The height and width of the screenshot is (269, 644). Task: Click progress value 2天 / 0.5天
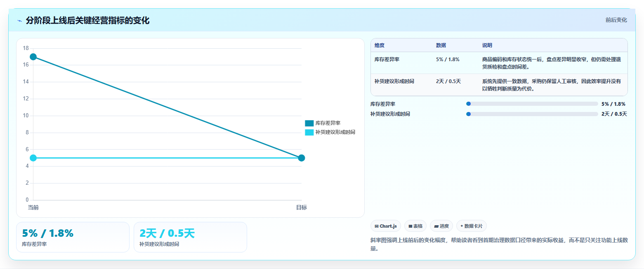614,114
